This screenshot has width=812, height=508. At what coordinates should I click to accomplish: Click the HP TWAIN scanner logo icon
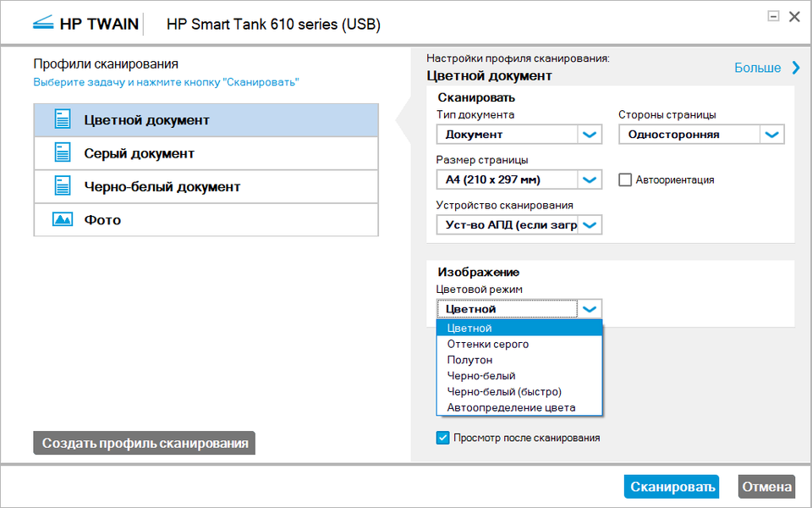[x=42, y=24]
